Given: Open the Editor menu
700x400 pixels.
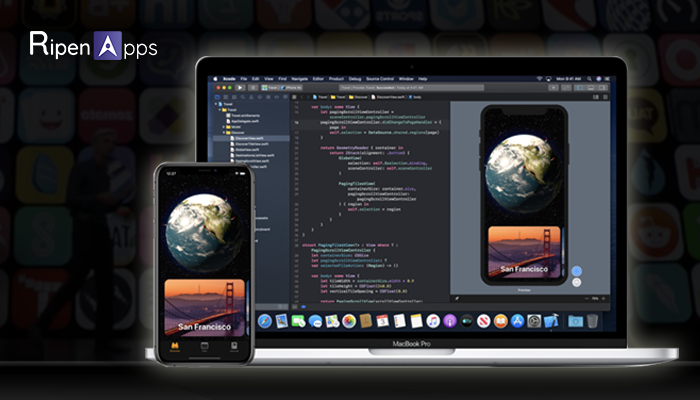Looking at the screenshot, I should tap(318, 79).
